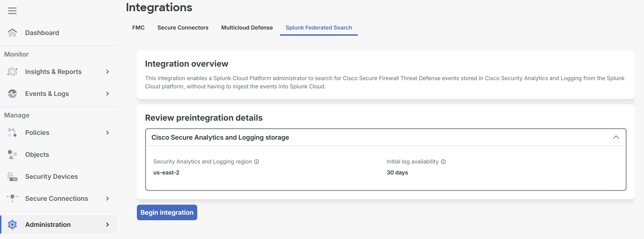Click the Events & Logs pulse icon

coord(12,94)
